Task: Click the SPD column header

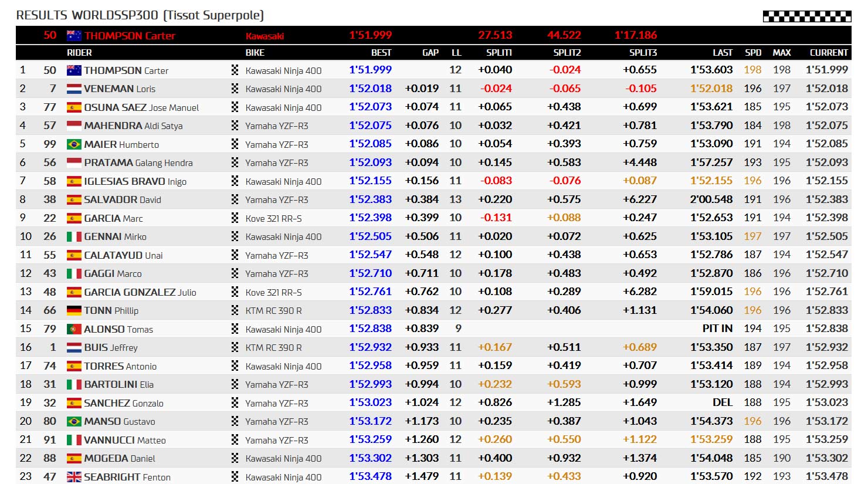Action: pyautogui.click(x=753, y=53)
